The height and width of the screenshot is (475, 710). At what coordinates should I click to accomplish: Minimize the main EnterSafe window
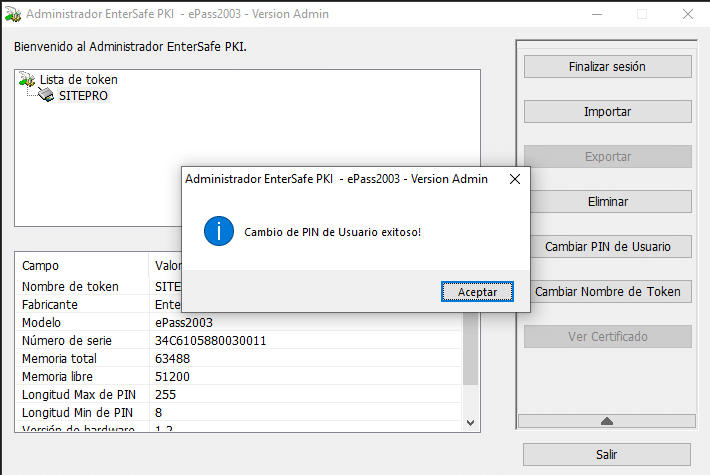[597, 14]
